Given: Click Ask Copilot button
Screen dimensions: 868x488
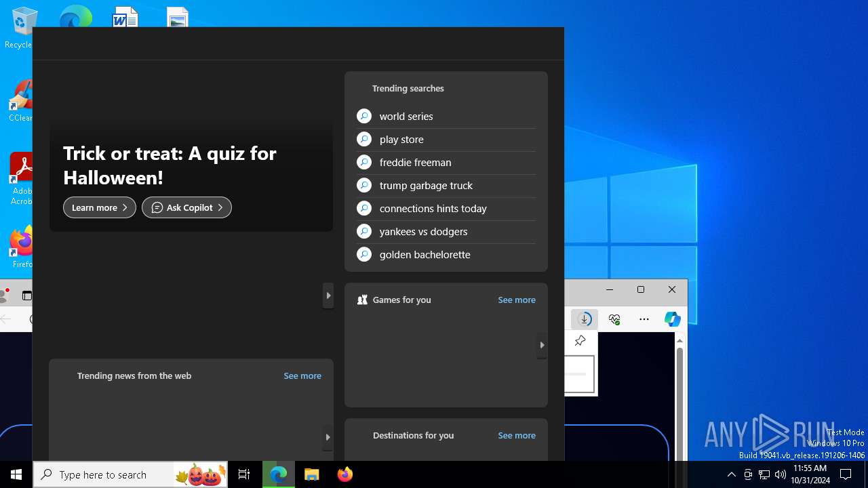Looking at the screenshot, I should tap(186, 207).
